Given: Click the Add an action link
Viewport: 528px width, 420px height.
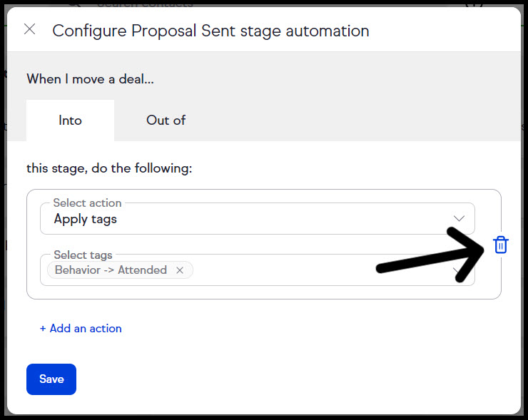Looking at the screenshot, I should coord(86,328).
